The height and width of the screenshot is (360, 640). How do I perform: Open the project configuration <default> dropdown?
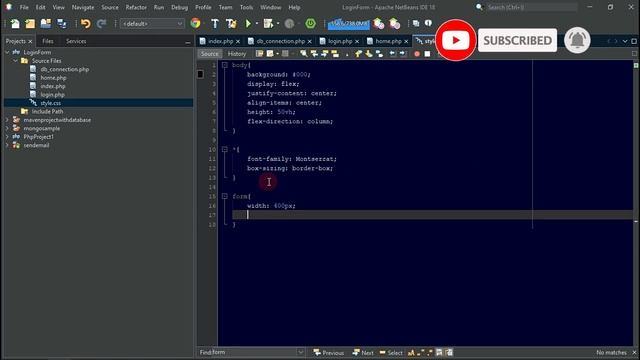[152, 24]
